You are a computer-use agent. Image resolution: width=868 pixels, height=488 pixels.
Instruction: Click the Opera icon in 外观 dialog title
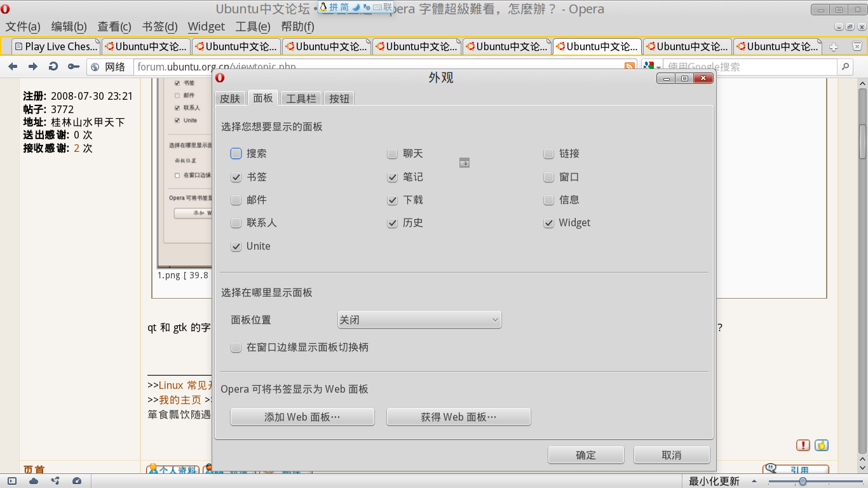pos(220,78)
